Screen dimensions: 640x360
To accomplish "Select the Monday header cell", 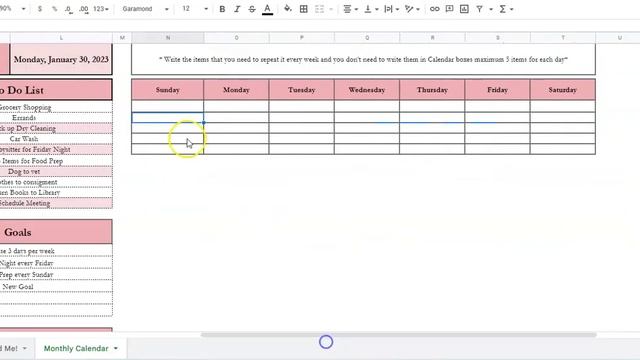I will (x=236, y=90).
